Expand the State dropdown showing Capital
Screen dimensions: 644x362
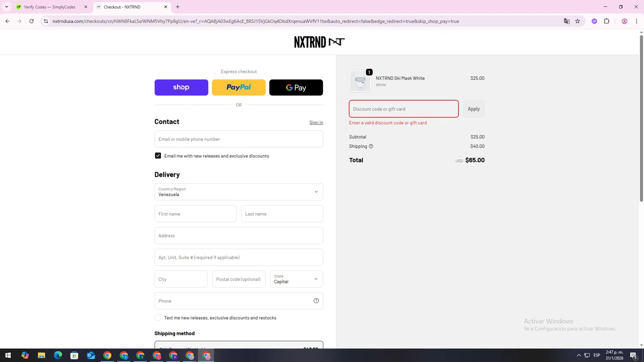[296, 279]
